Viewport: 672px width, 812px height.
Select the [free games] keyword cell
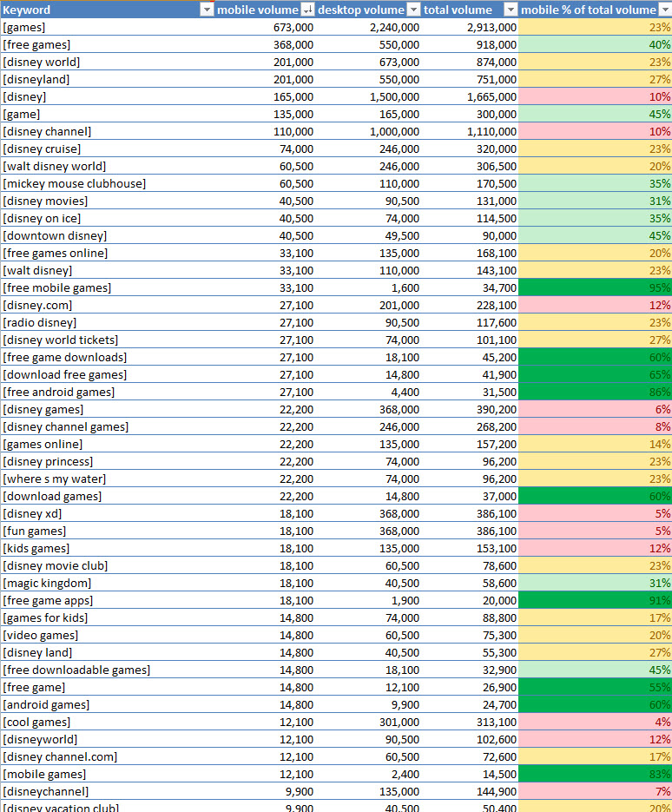pos(107,44)
